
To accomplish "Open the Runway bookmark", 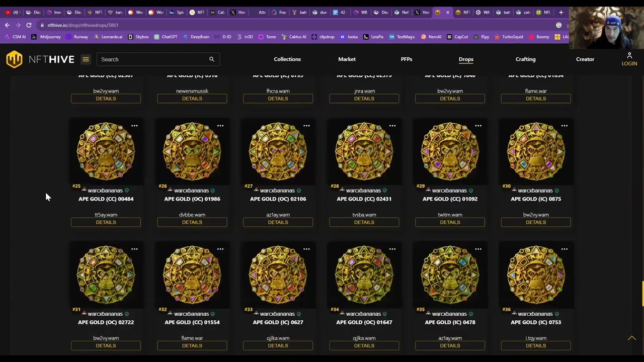I will coord(77,37).
